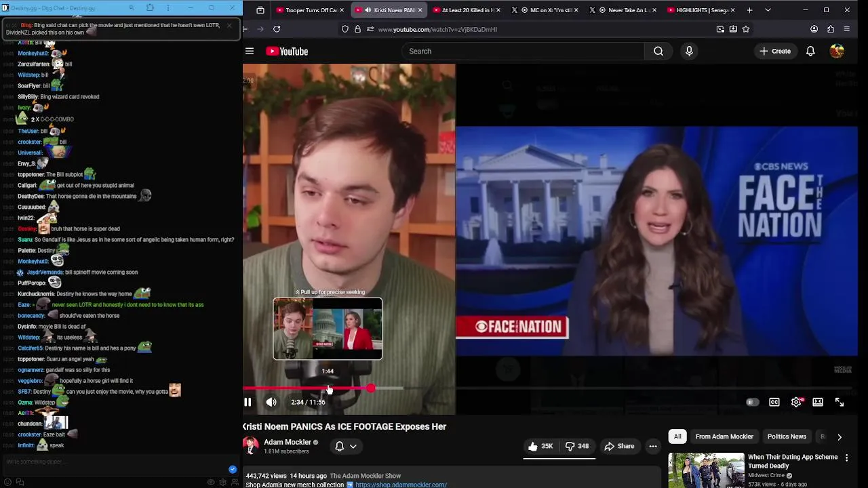Select the 'All' filter chip
The image size is (868, 488).
(677, 436)
